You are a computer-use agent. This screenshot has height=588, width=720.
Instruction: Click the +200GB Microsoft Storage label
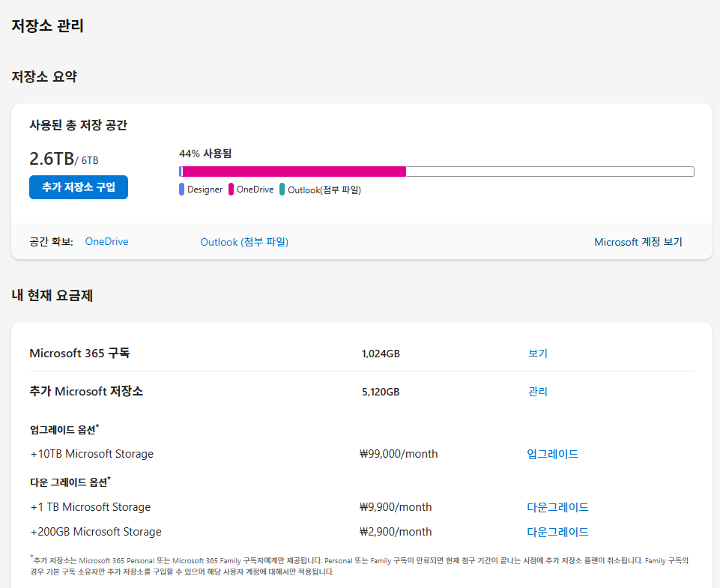[x=96, y=532]
